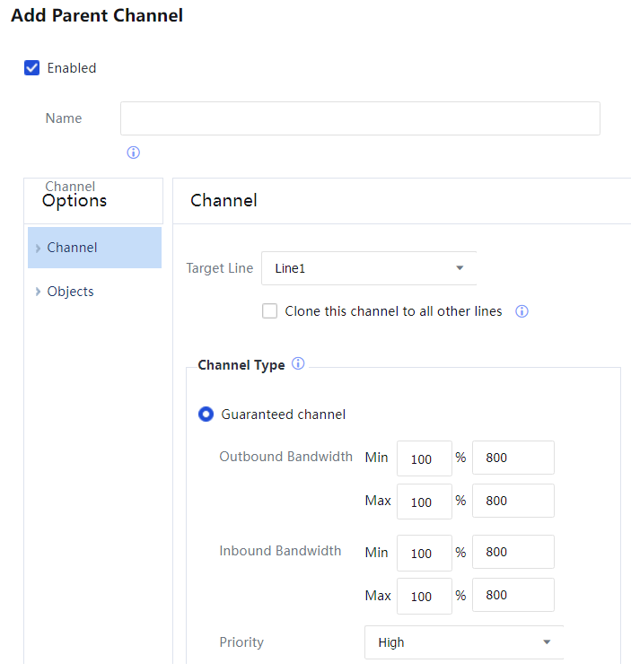Image resolution: width=631 pixels, height=672 pixels.
Task: Click Inbound Bandwidth Max percent field
Action: [424, 596]
